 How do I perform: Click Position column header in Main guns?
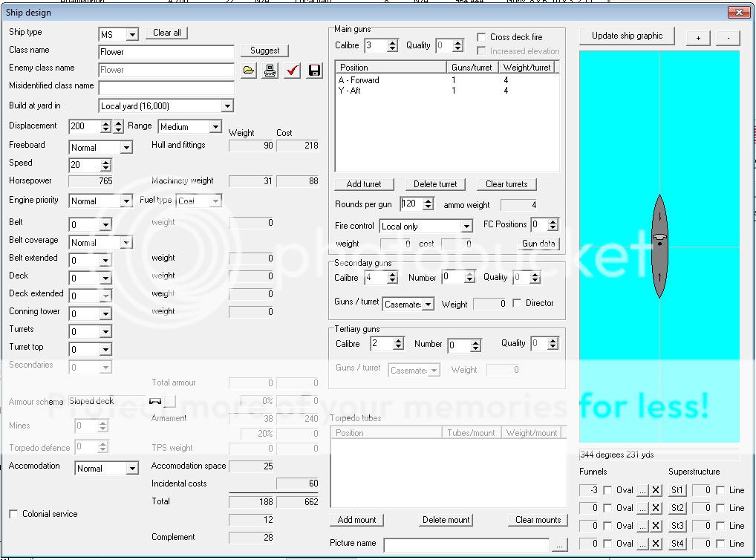click(391, 68)
